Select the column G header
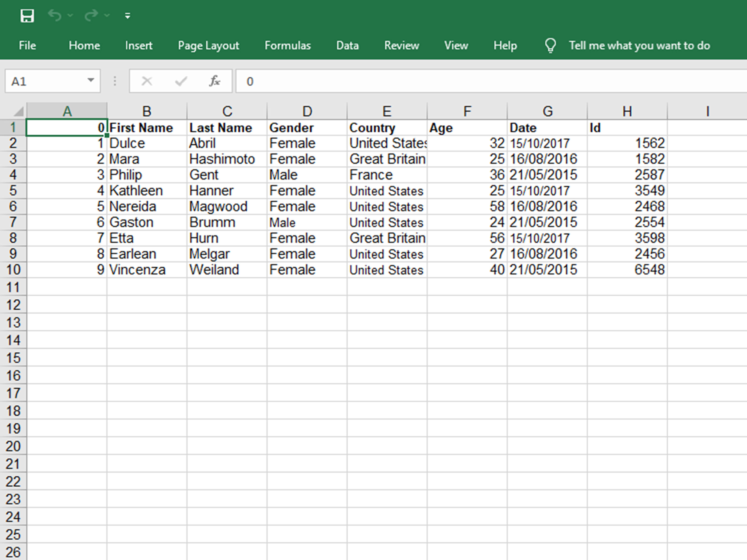 [547, 111]
